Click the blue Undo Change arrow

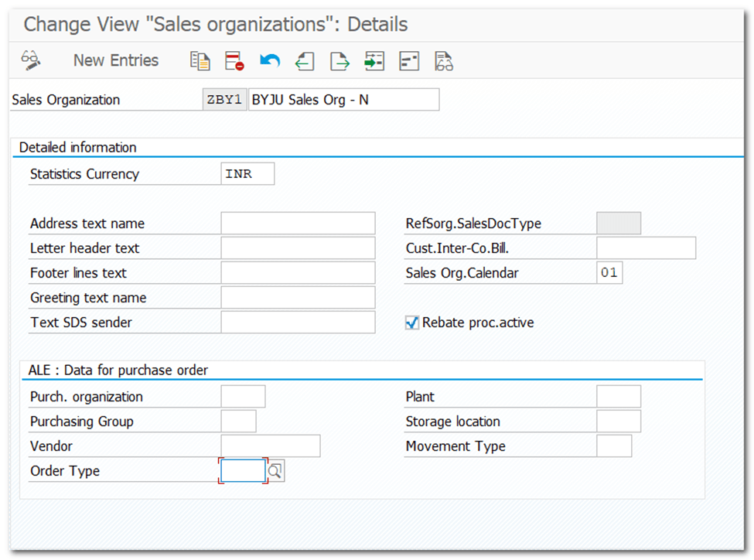tap(269, 61)
